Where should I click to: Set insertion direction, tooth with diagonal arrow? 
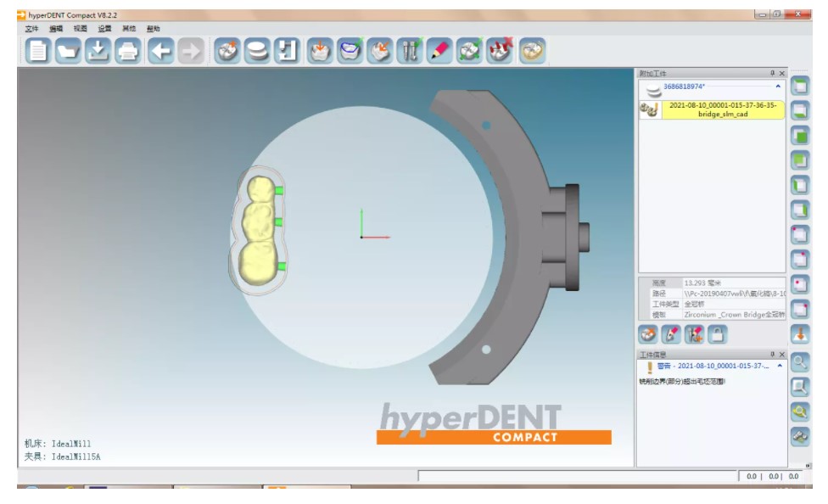[x=380, y=51]
